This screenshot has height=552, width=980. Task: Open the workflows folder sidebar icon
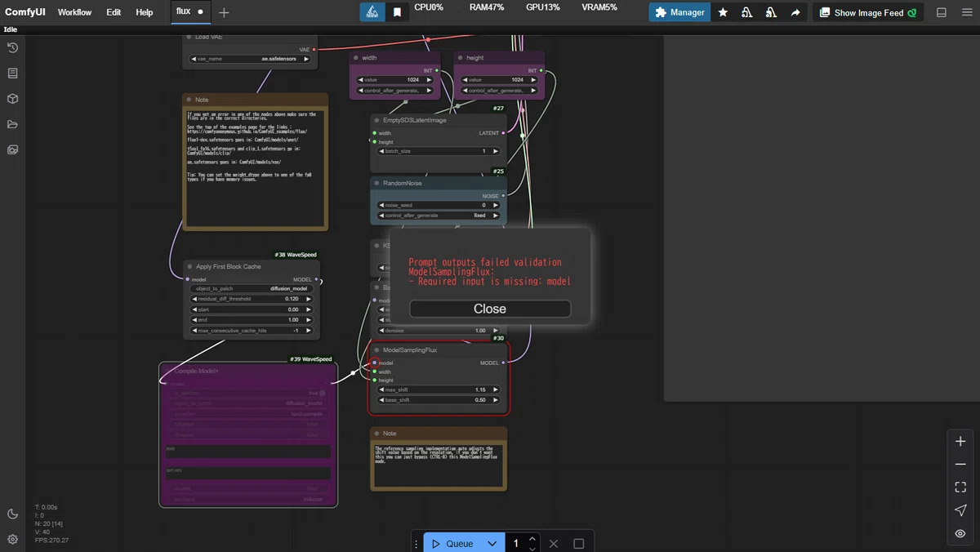tap(12, 124)
